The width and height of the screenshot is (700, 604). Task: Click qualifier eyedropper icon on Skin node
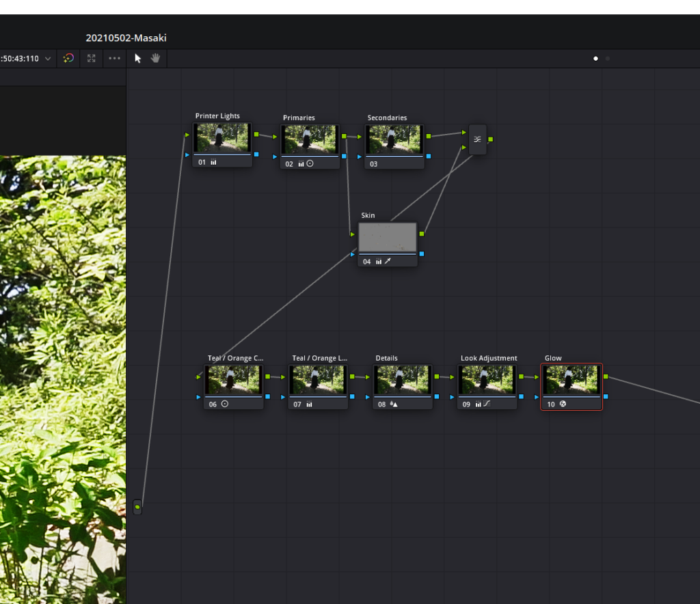point(388,262)
